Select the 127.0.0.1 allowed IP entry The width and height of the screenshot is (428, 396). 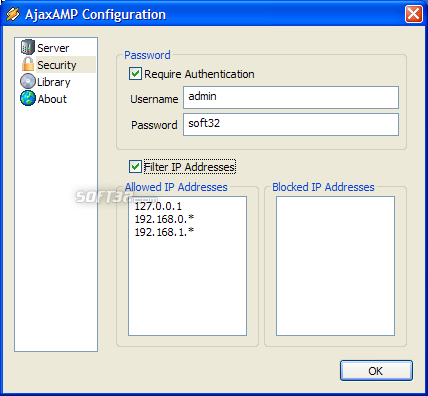coord(158,206)
